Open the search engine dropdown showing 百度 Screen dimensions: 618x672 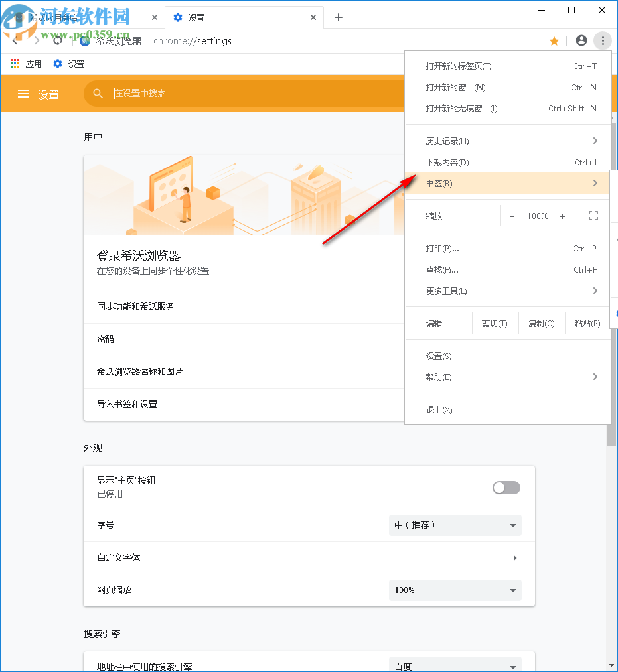tap(455, 665)
